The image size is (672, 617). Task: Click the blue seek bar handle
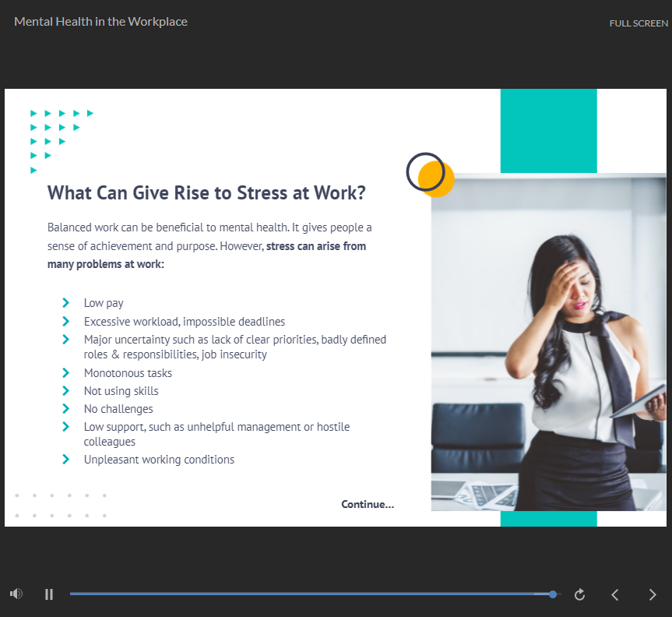point(553,594)
